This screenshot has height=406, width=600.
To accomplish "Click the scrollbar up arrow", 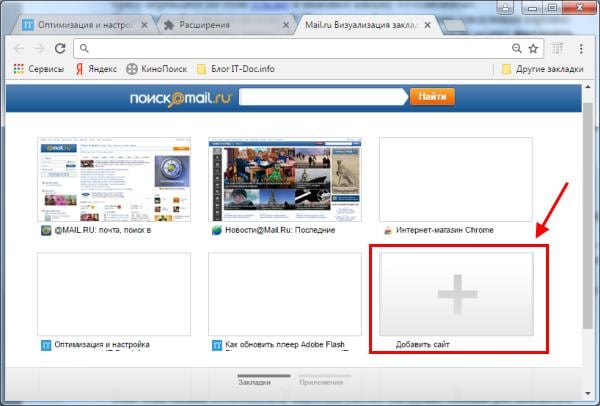I will coord(588,88).
